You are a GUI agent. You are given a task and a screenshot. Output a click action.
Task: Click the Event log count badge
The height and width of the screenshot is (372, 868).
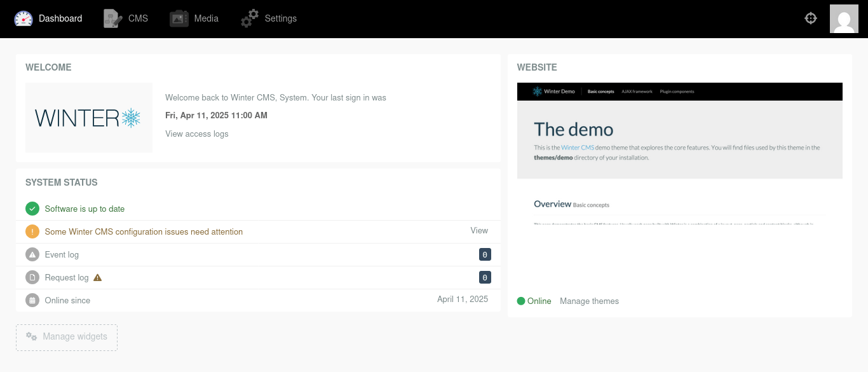click(485, 254)
